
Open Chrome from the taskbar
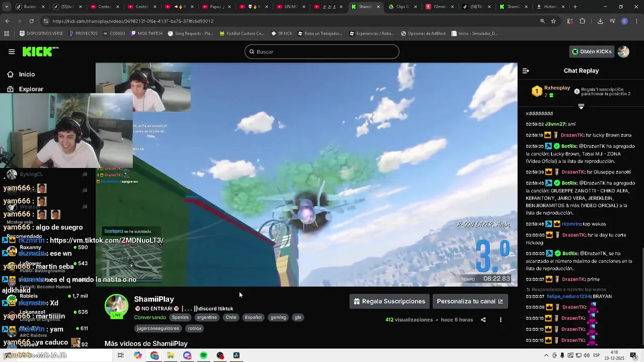point(154,355)
